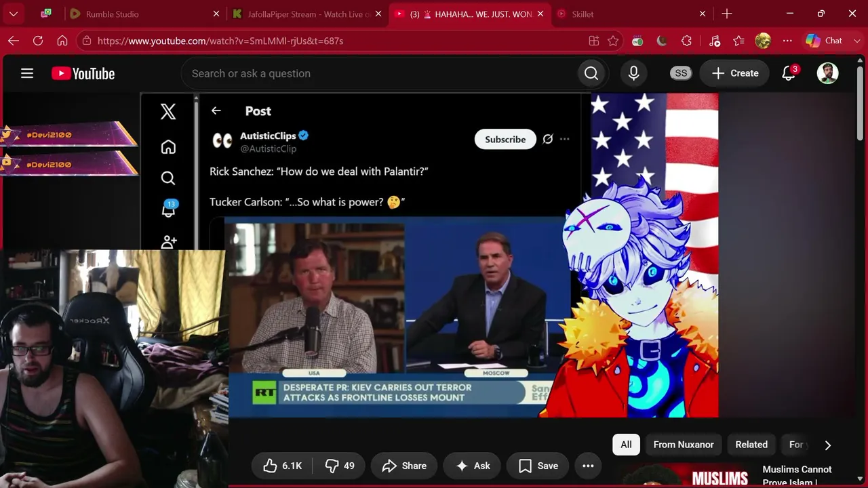Close the active HAHAHA YouTube tab
The height and width of the screenshot is (488, 868).
click(x=540, y=14)
